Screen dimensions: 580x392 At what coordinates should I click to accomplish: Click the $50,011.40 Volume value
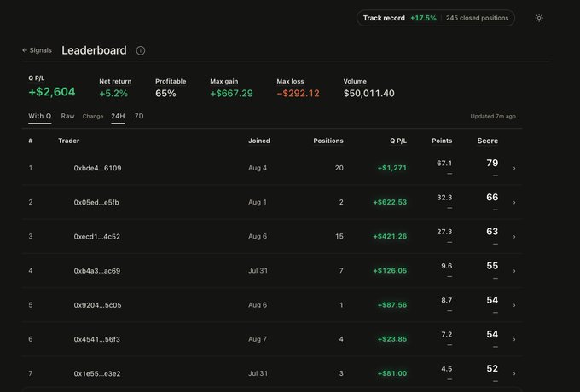click(x=368, y=94)
